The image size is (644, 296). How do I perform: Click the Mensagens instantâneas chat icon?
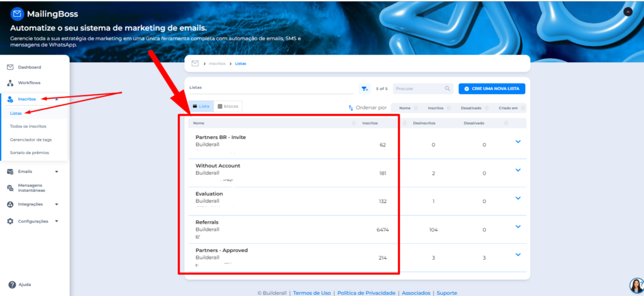10,188
